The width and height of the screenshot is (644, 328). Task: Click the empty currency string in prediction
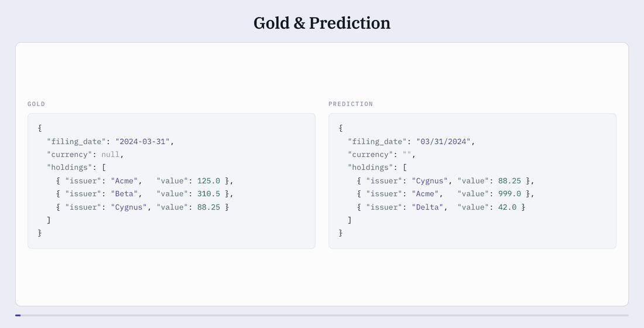(407, 155)
